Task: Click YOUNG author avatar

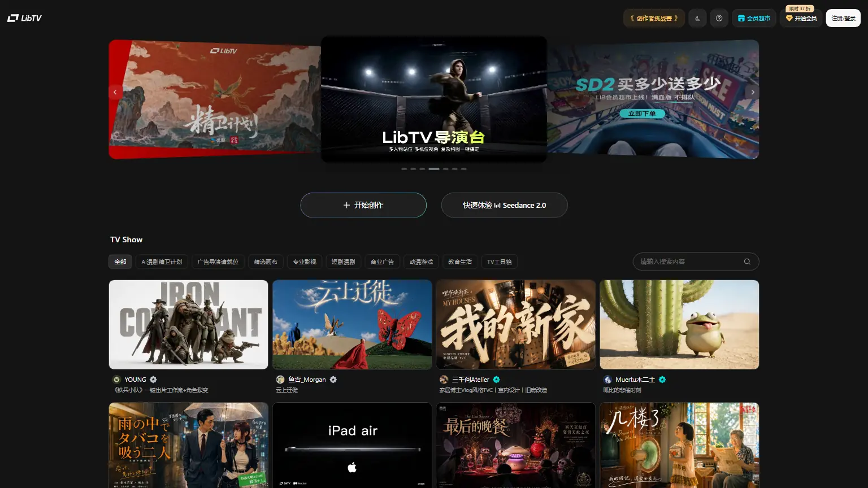Action: [117, 380]
